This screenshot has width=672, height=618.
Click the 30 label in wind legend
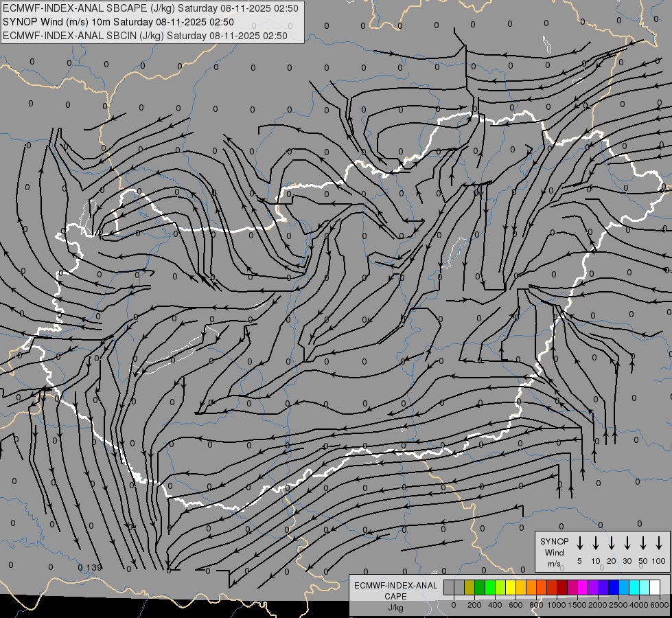coord(627,561)
